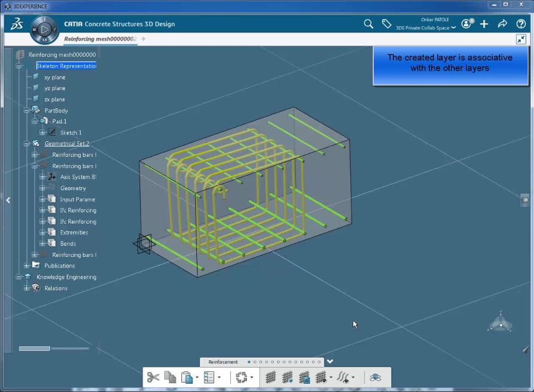This screenshot has height=392, width=534.
Task: Toggle the right-edge panel handle
Action: pyautogui.click(x=525, y=200)
